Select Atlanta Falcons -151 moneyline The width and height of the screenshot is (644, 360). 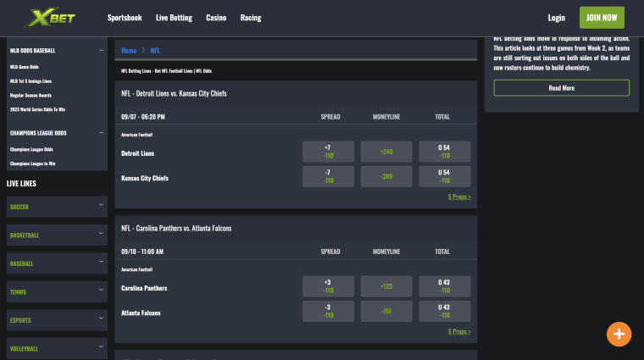pos(386,311)
